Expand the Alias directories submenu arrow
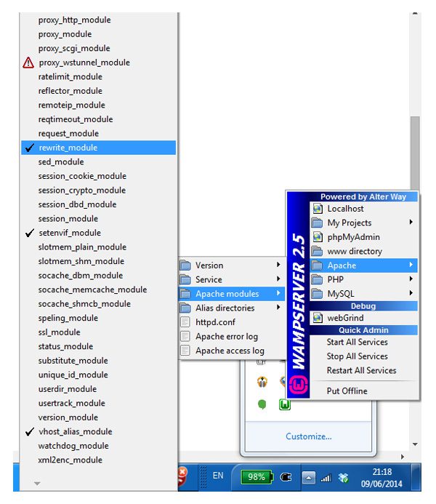436x504 pixels. pos(278,308)
